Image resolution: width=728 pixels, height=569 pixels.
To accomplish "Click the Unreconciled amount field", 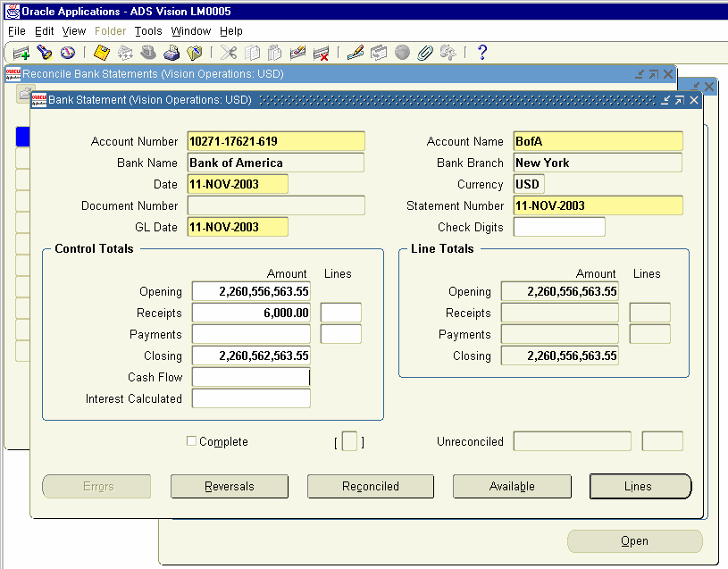I will click(x=573, y=441).
